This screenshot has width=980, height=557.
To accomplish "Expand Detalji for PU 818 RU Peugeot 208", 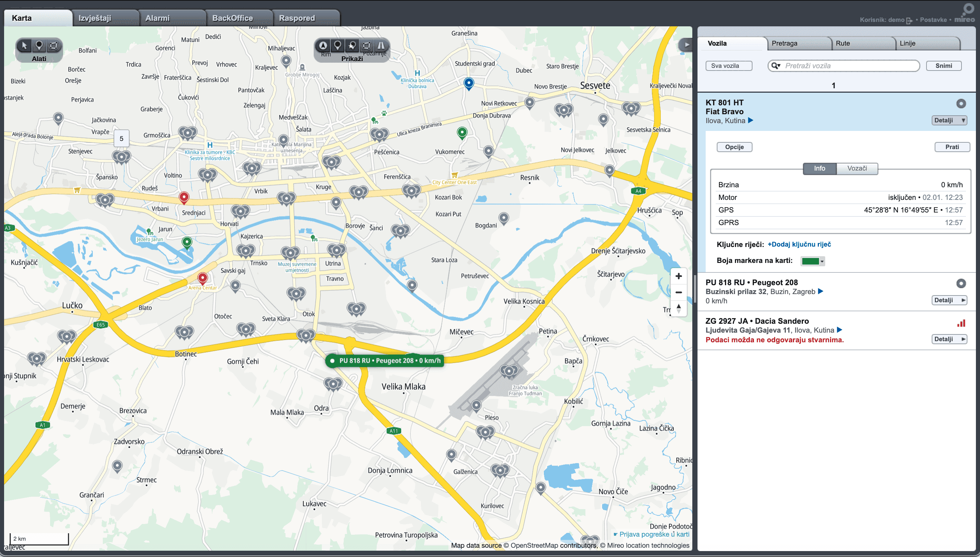I will point(949,300).
